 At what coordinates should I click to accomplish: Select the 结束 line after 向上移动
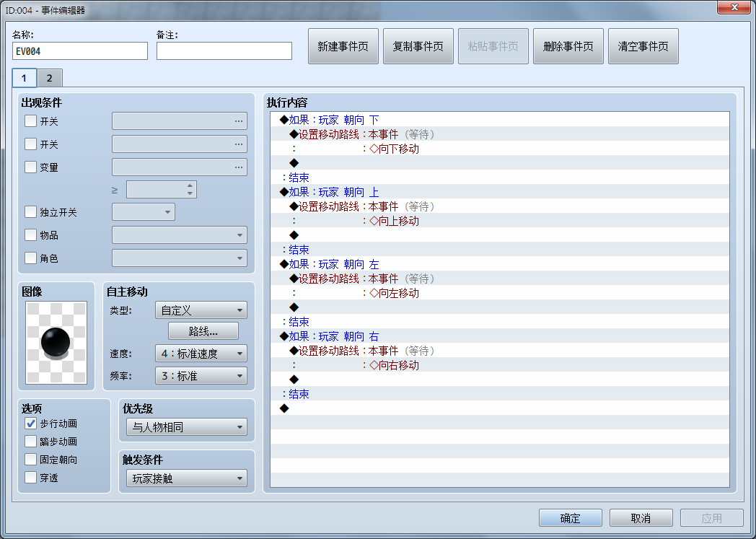(499, 250)
